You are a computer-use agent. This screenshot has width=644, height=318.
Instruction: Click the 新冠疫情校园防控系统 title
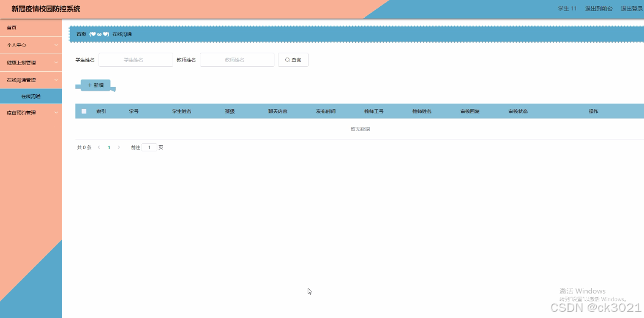click(46, 9)
